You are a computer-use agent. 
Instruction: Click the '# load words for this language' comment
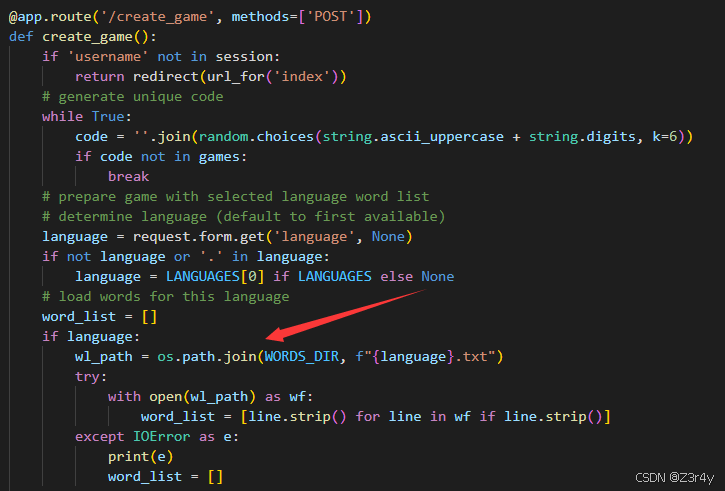(166, 296)
